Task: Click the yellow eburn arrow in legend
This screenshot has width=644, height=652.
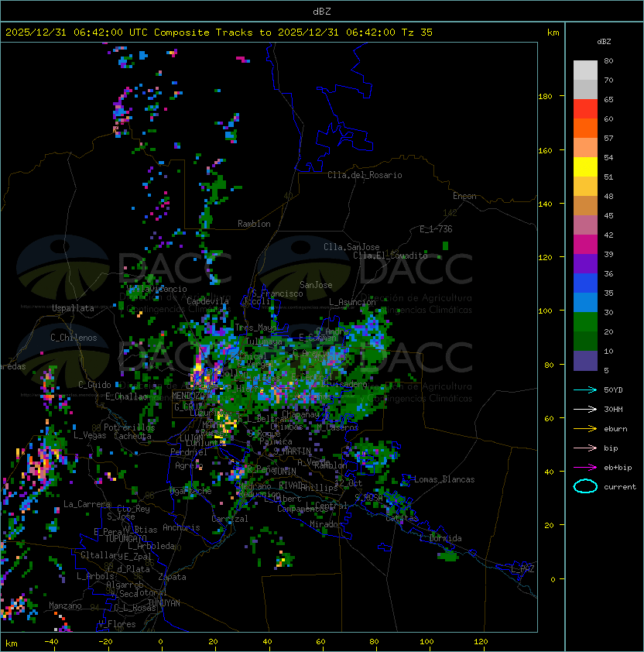Action: tap(585, 428)
